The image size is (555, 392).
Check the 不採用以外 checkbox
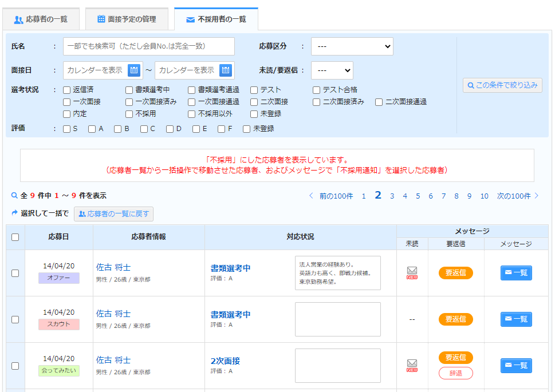(191, 114)
